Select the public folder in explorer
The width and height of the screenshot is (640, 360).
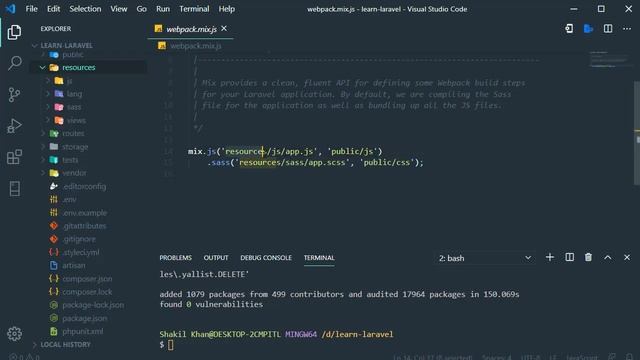pyautogui.click(x=73, y=54)
